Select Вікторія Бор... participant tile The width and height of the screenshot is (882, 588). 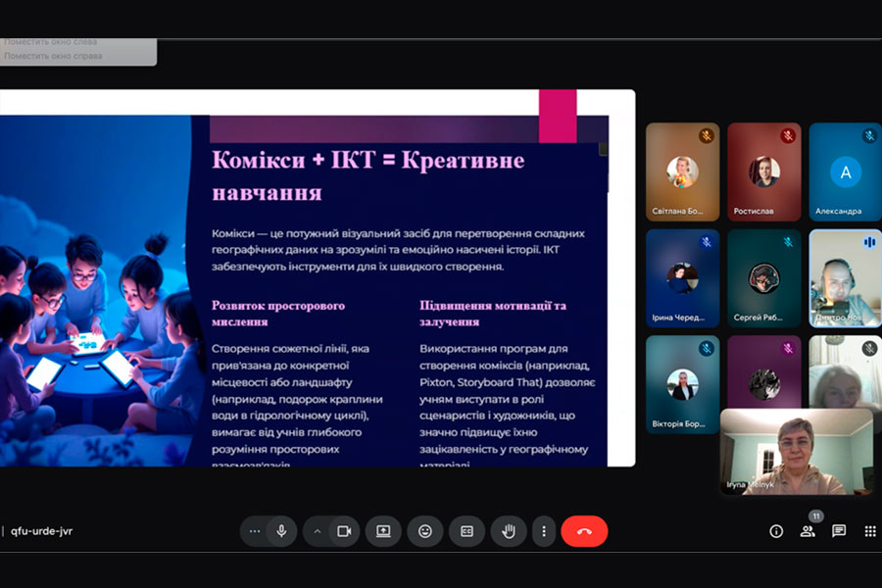point(682,384)
